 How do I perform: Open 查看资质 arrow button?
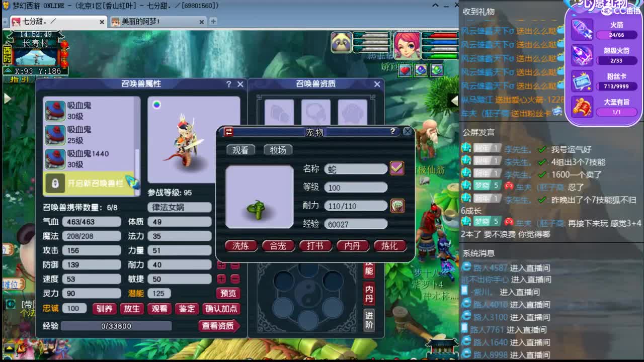click(x=219, y=326)
